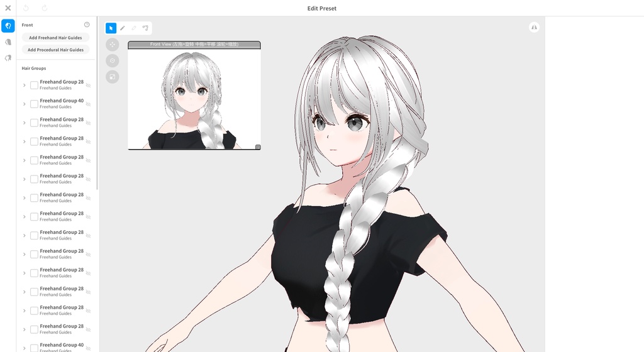
Task: Open the back hair section icon in the sidebar
Action: 8,42
